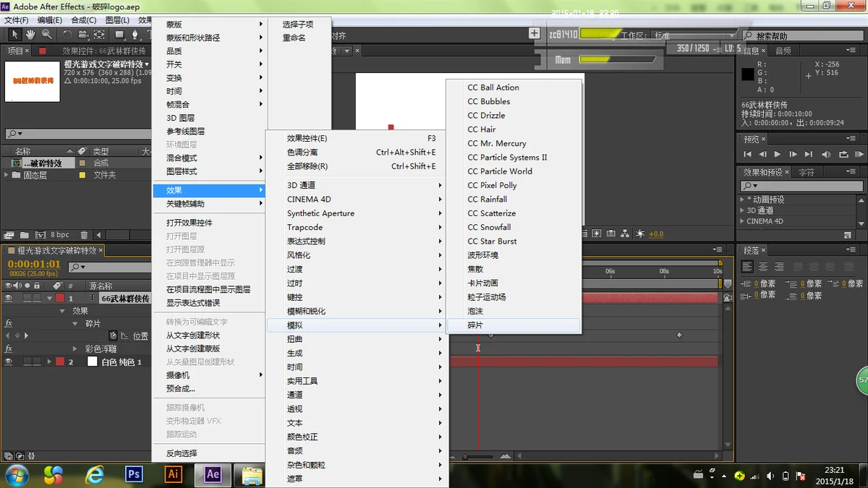Viewport: 868px width, 488px height.
Task: Align paragraph text right
Action: (779, 267)
